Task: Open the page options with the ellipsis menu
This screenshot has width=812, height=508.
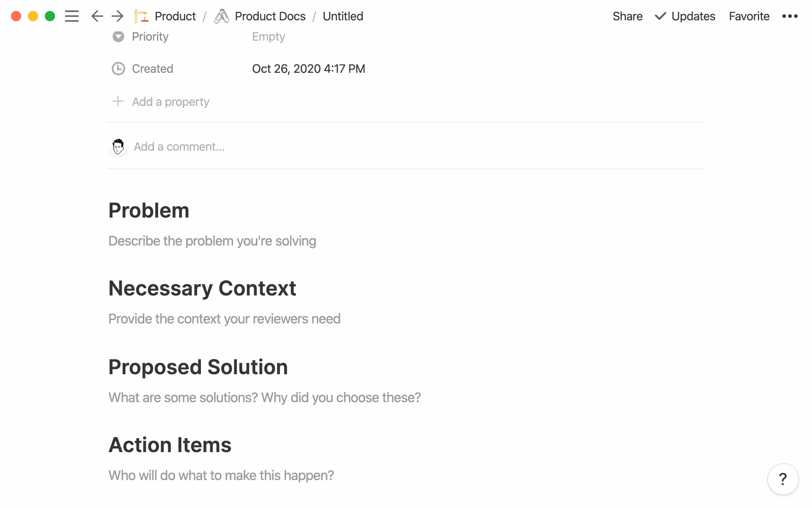Action: pyautogui.click(x=790, y=16)
